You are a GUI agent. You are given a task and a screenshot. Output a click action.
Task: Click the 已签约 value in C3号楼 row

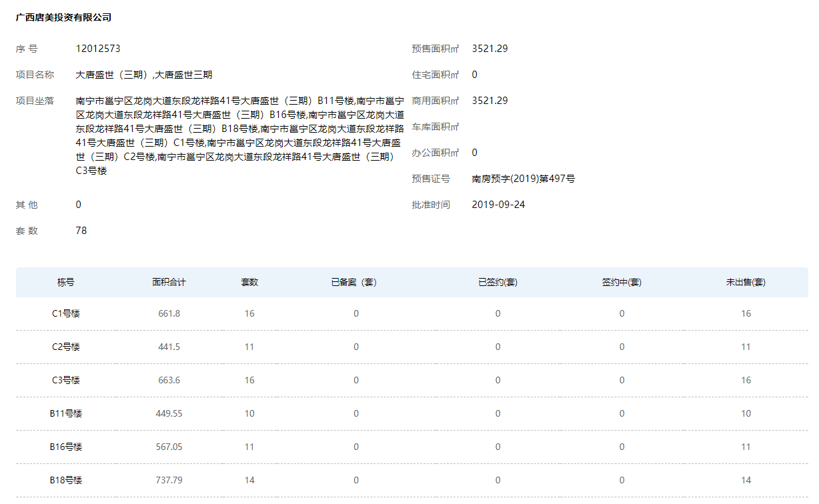click(498, 380)
